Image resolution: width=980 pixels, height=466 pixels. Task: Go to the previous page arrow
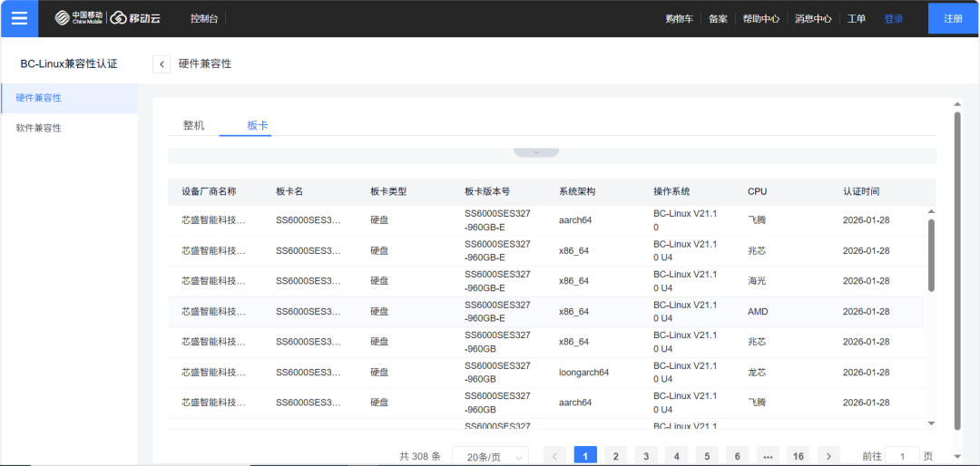point(555,457)
